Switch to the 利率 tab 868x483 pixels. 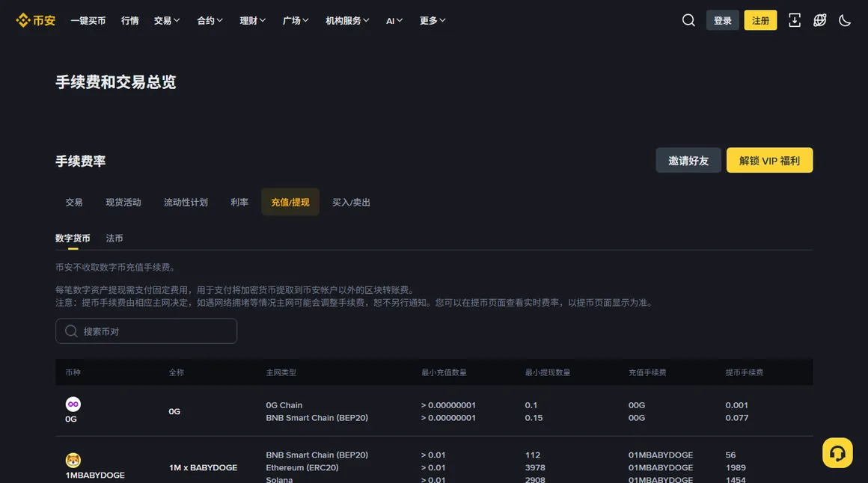pos(239,203)
